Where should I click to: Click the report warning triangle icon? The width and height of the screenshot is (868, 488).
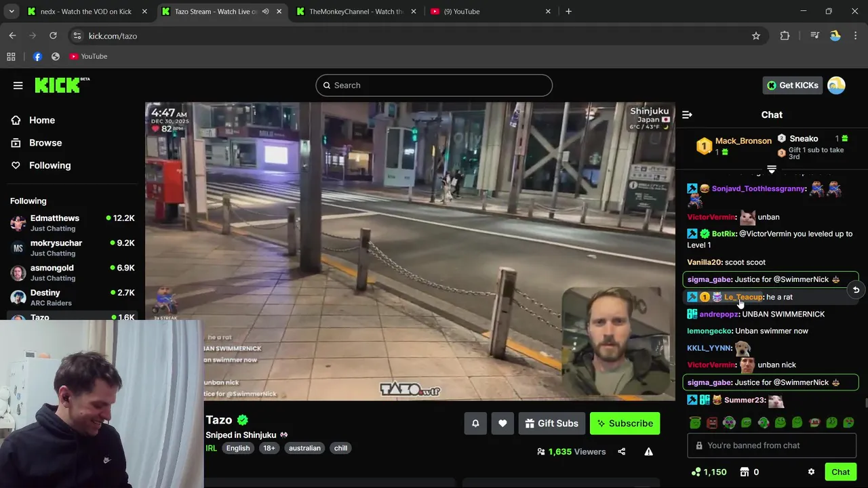point(649,451)
